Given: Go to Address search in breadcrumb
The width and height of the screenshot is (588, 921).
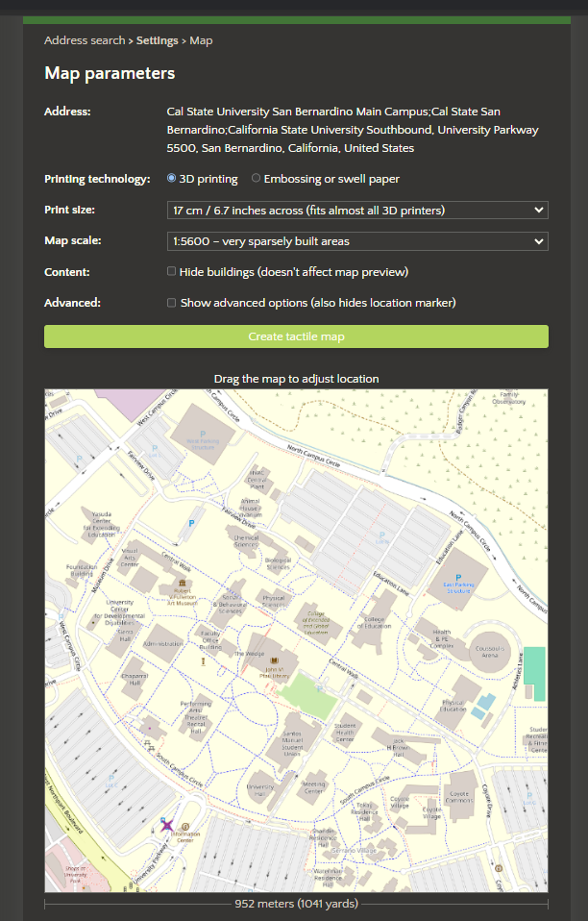Looking at the screenshot, I should 85,40.
